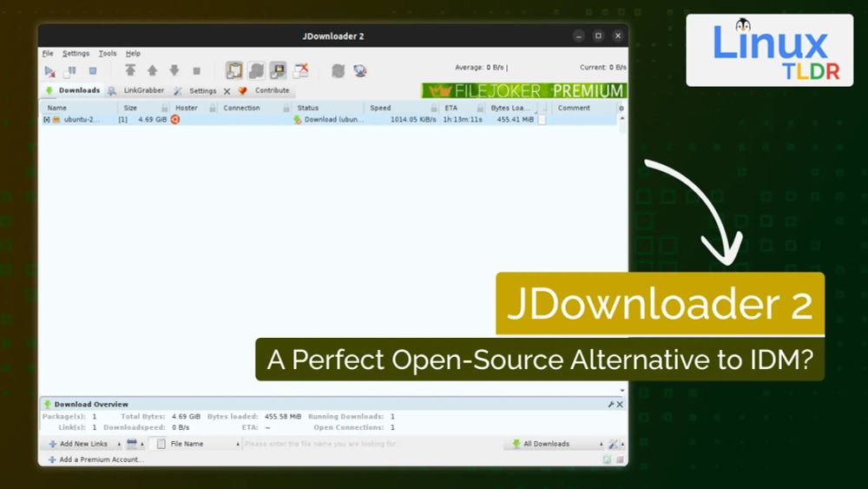
Task: Open the table column settings gear
Action: (621, 108)
